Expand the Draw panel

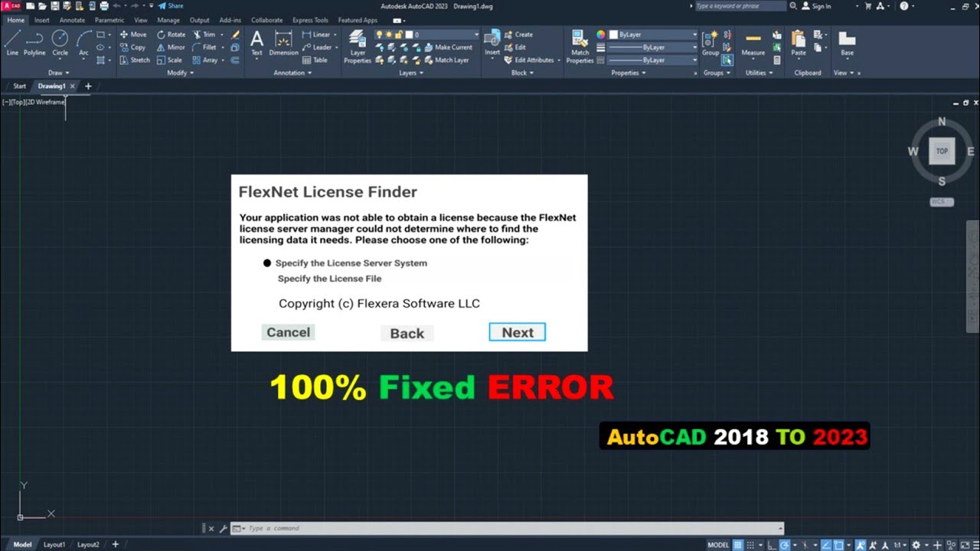59,73
